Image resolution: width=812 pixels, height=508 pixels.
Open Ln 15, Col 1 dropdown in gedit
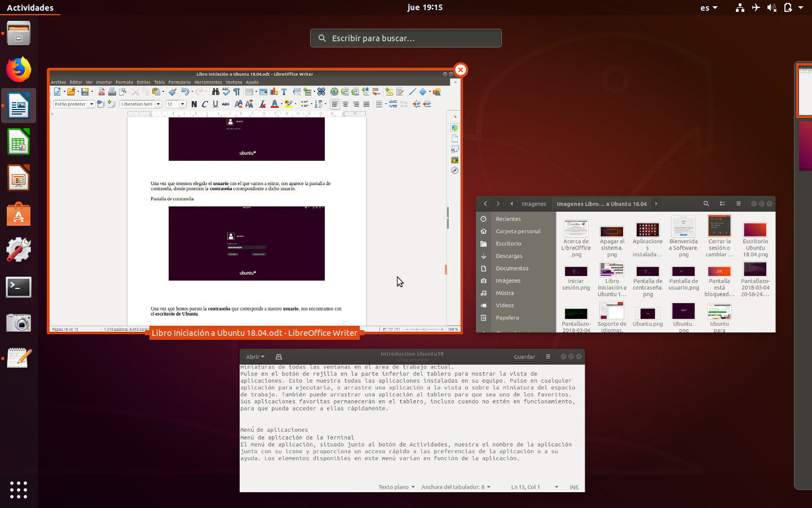pos(534,487)
